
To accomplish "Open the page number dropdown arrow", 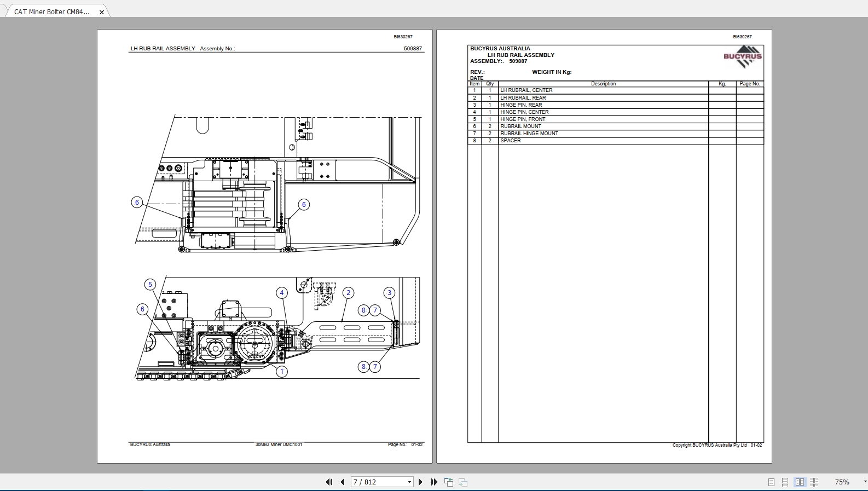I will pos(409,482).
